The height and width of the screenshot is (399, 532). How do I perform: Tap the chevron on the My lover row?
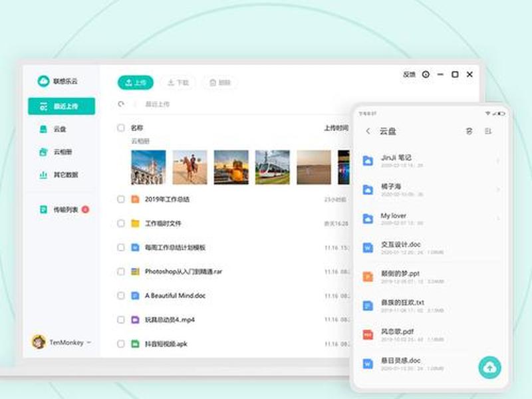[497, 219]
